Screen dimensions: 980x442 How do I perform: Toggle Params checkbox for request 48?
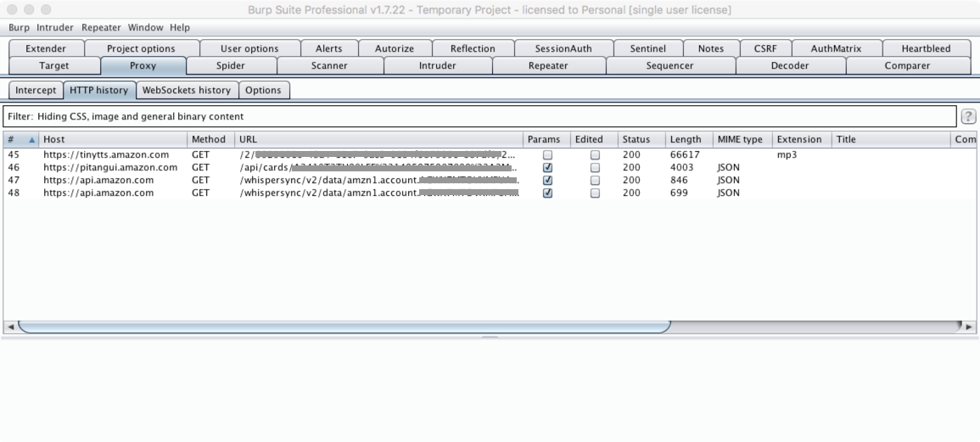click(547, 193)
